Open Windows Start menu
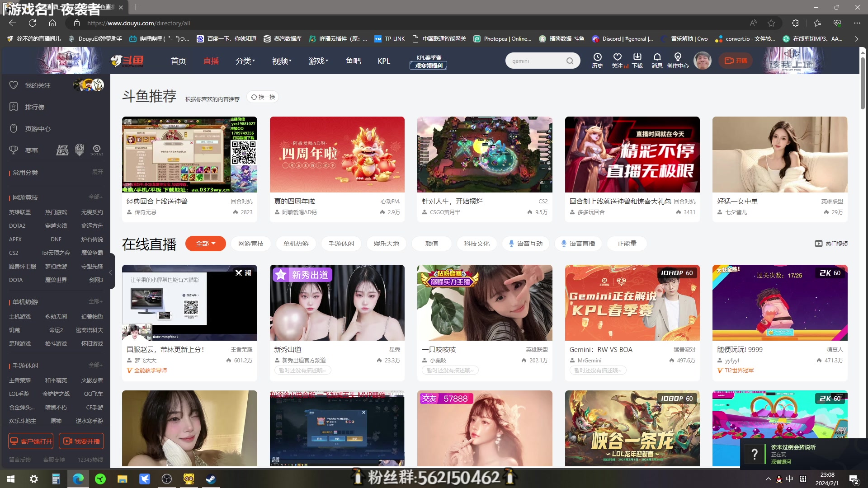868x488 pixels. click(11, 479)
